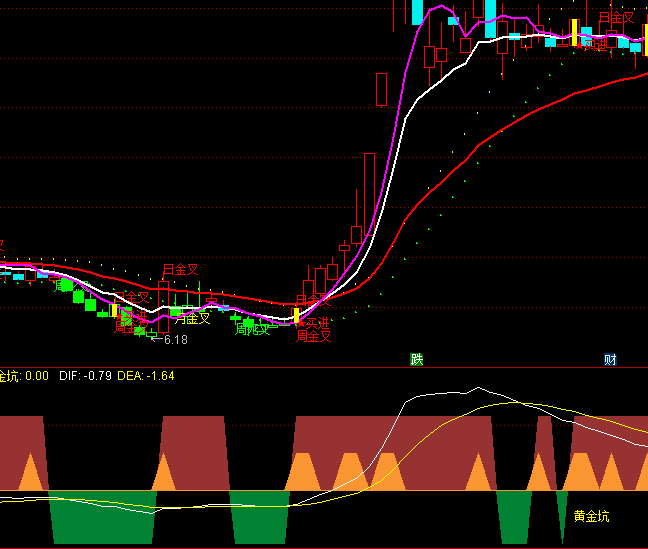The height and width of the screenshot is (549, 648).
Task: Click the blue 财 marker icon
Action: point(610,359)
